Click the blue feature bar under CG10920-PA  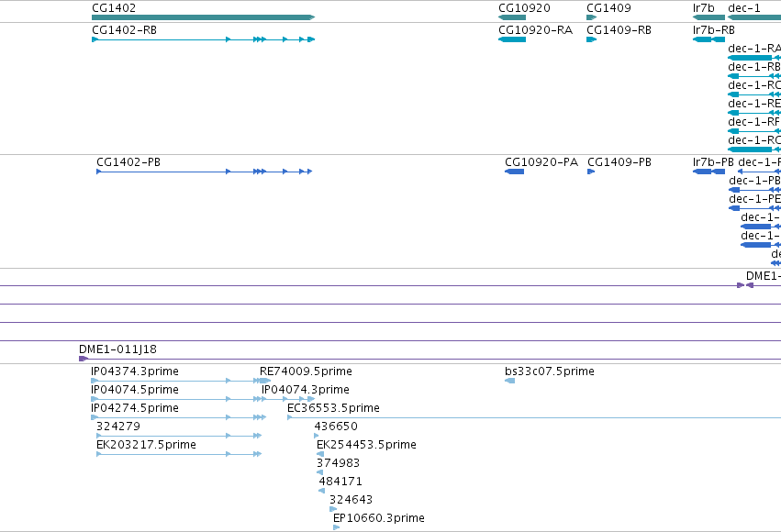pos(515,172)
